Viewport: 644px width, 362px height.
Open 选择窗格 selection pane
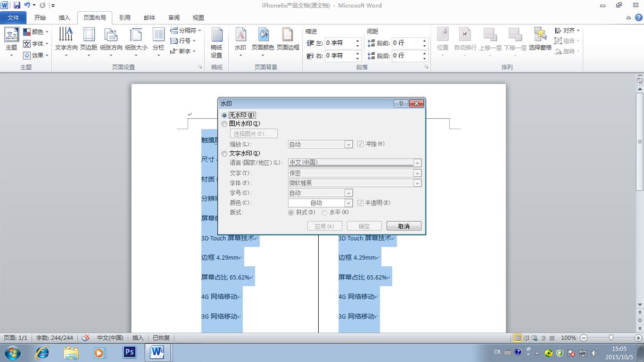tap(540, 40)
